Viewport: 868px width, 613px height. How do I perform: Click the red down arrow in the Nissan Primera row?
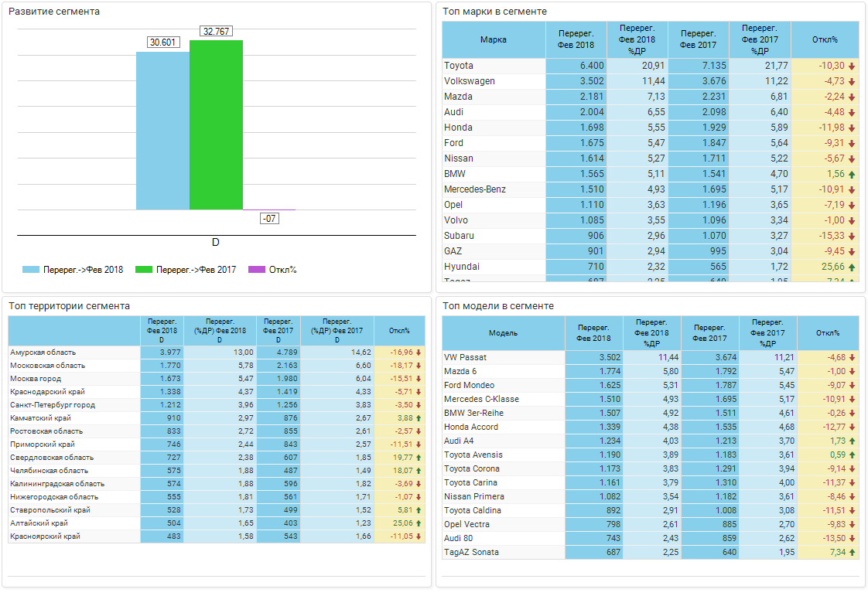coord(852,497)
